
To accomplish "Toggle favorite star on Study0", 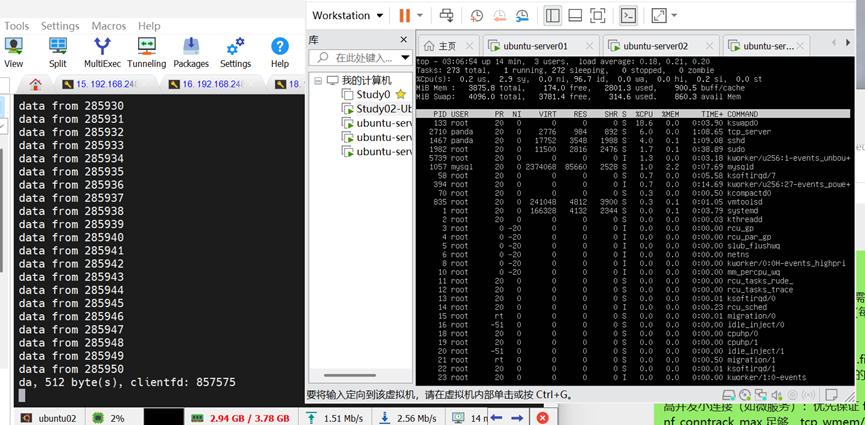I will point(400,94).
